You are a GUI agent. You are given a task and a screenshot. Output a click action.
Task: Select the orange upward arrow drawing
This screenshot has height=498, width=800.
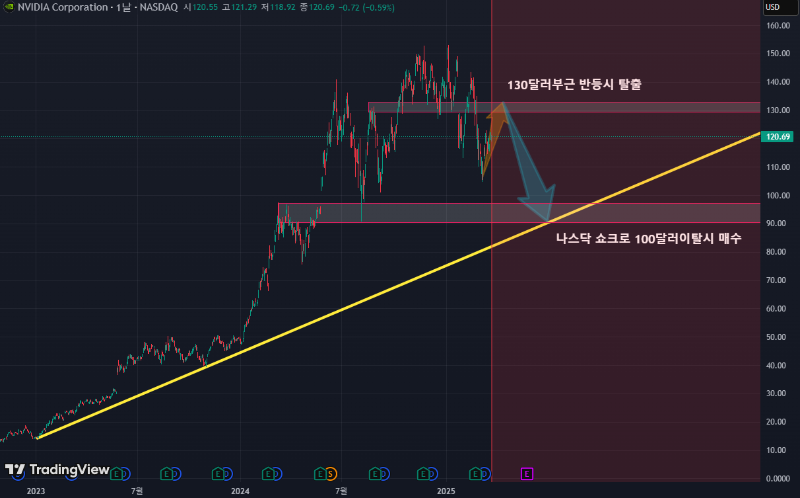tap(494, 130)
